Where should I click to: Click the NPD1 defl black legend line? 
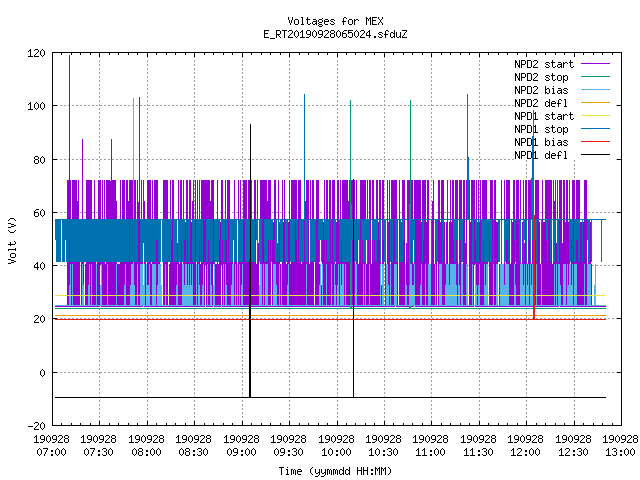click(595, 155)
